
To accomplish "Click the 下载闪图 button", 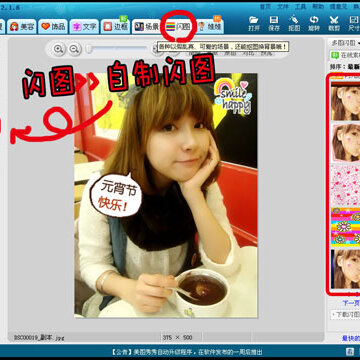I will click(x=345, y=314).
